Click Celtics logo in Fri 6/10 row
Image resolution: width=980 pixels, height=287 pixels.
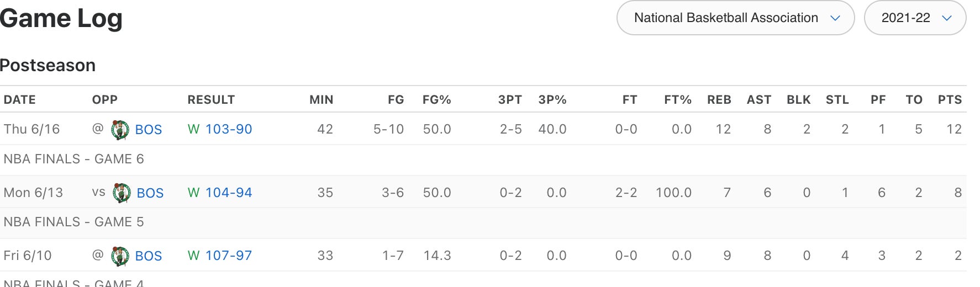pos(120,256)
